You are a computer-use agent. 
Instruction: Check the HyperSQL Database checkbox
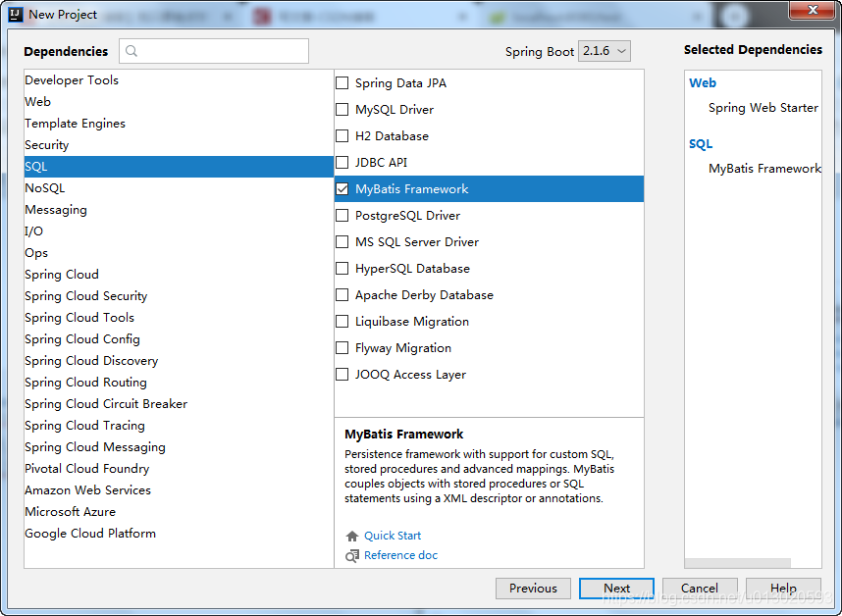coord(342,269)
